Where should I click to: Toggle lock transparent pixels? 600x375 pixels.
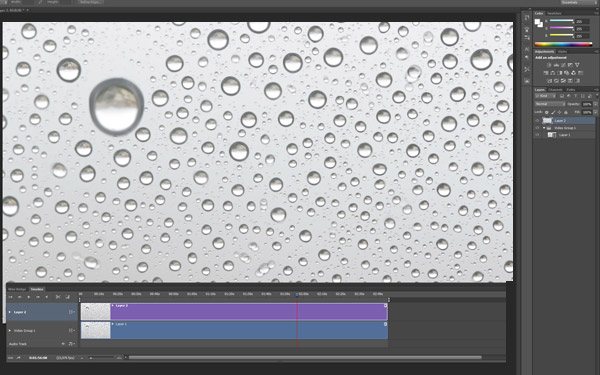click(546, 112)
